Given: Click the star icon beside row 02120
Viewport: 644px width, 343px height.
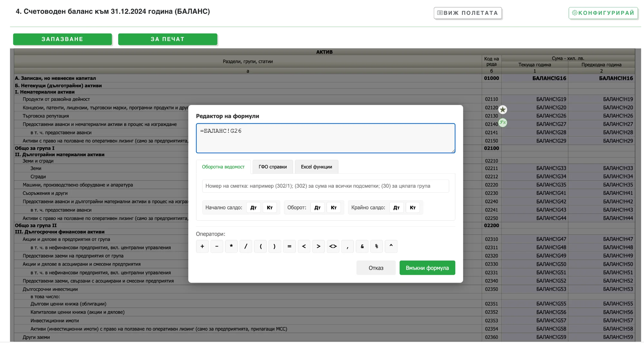Looking at the screenshot, I should click(x=503, y=110).
